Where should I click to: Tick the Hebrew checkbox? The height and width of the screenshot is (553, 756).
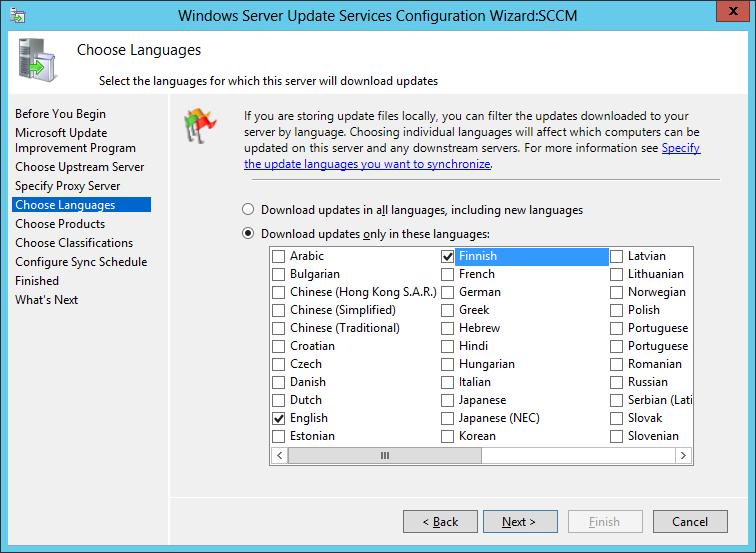coord(447,328)
